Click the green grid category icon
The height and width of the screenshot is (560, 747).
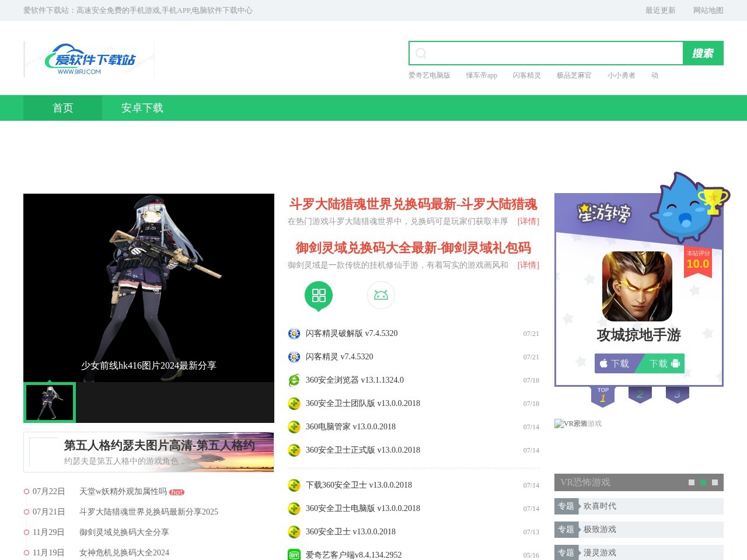tap(319, 295)
